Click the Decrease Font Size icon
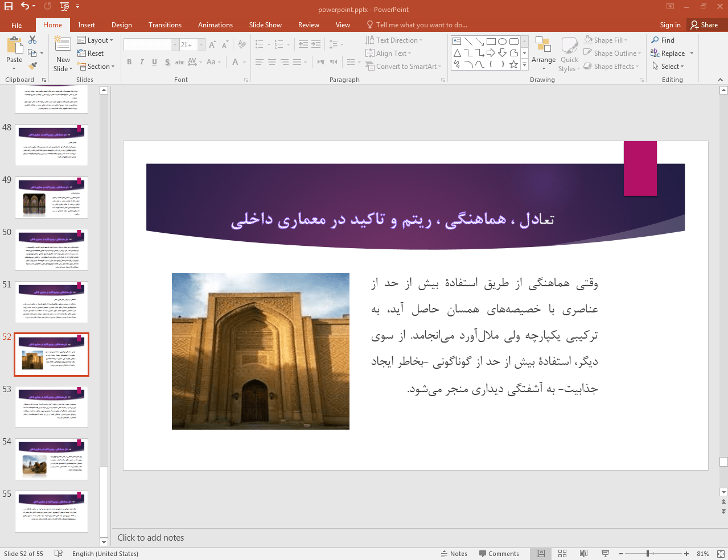728x560 pixels. (x=225, y=44)
